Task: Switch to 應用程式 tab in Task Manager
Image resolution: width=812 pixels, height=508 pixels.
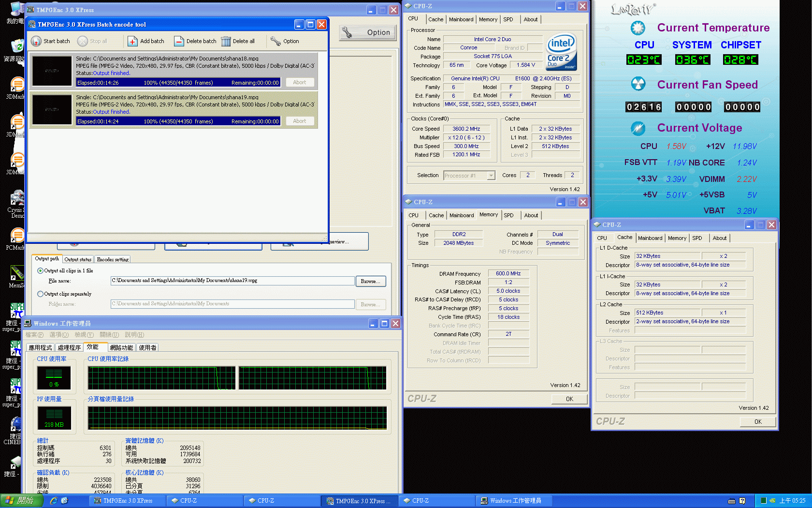Action: 40,348
